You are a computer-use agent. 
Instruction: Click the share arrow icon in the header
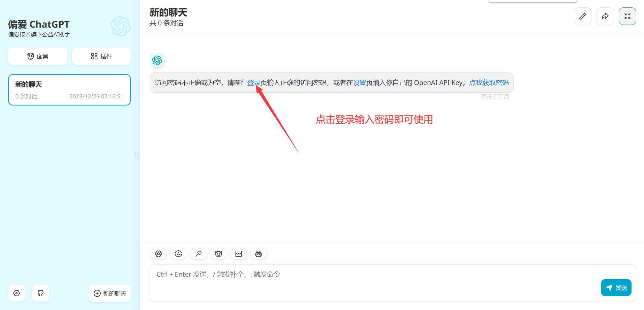(x=605, y=16)
